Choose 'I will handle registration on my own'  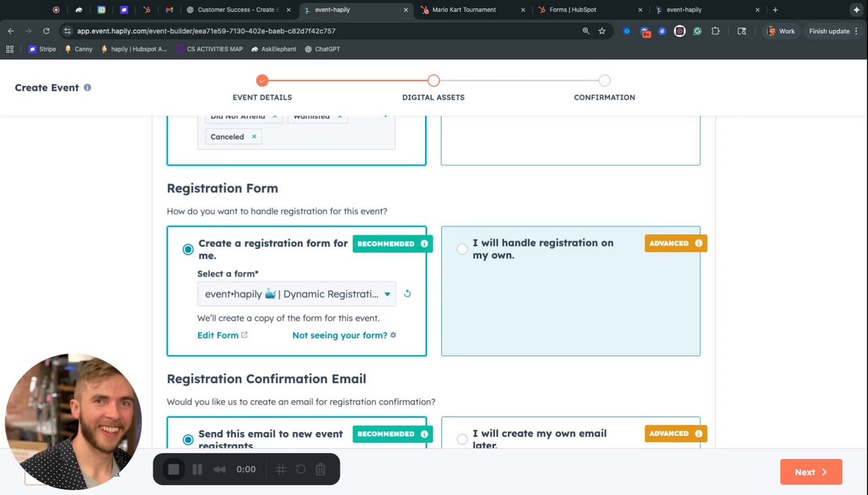click(462, 249)
